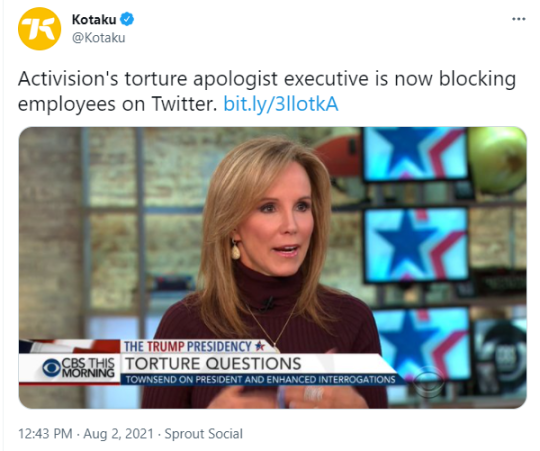Open the three-dot more options menu
The image size is (540, 451).
click(519, 19)
